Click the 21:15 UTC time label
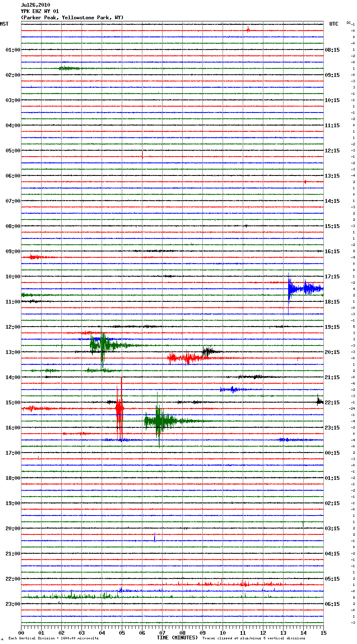 [332, 377]
